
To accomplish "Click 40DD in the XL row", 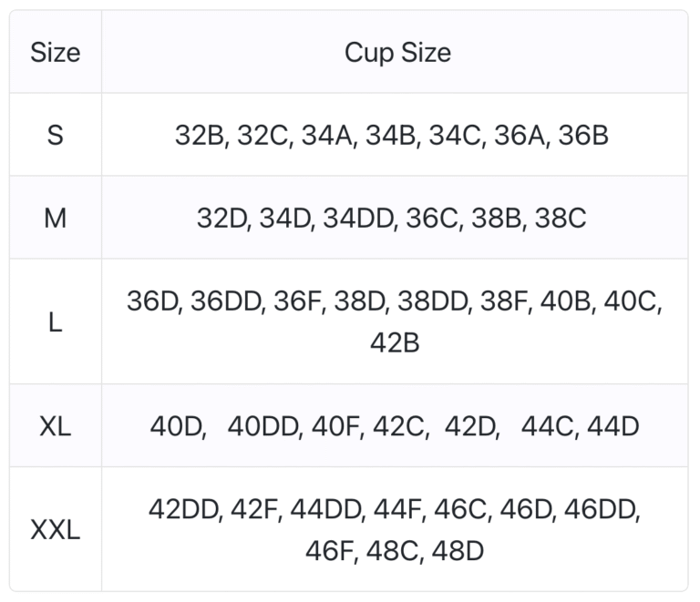I will (262, 426).
